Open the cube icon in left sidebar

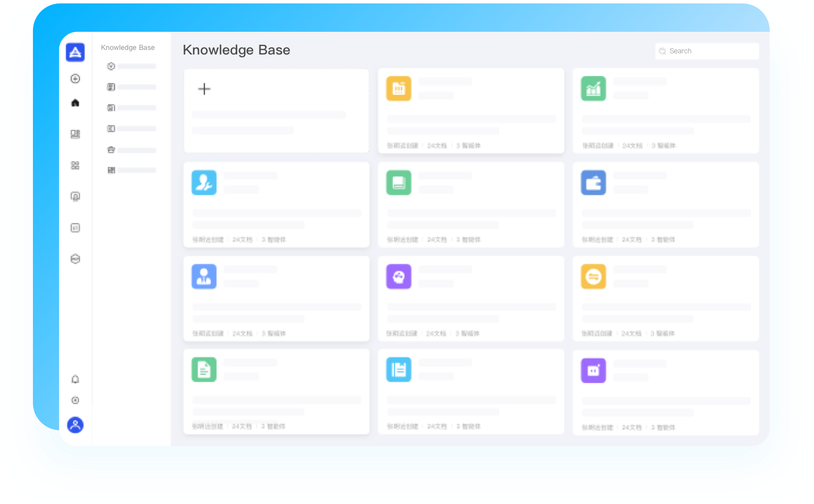[75, 259]
